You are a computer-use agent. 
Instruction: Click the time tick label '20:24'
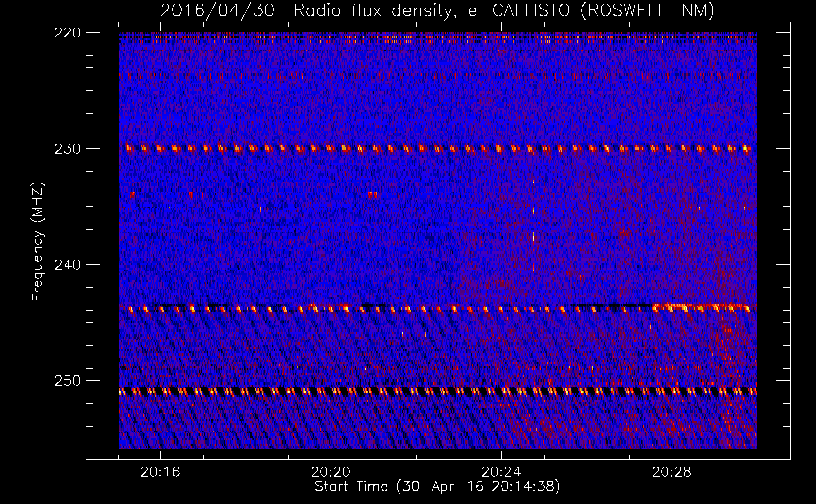(501, 472)
